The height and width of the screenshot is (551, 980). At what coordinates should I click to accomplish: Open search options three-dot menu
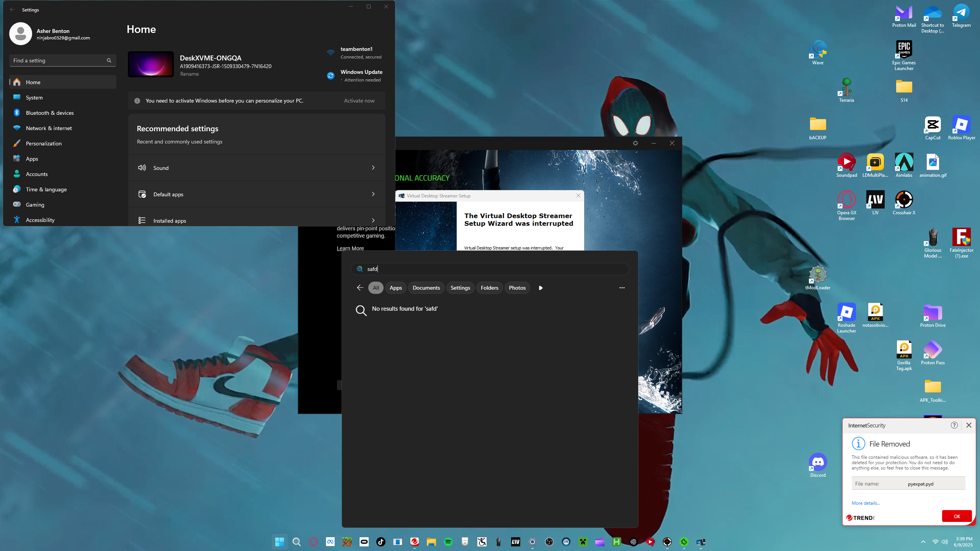coord(622,288)
